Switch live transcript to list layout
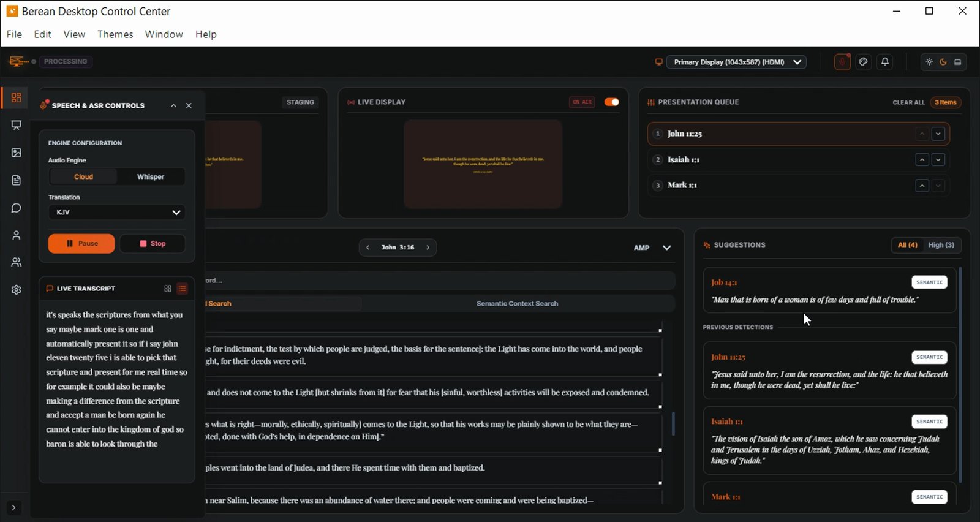The height and width of the screenshot is (522, 980). (183, 289)
